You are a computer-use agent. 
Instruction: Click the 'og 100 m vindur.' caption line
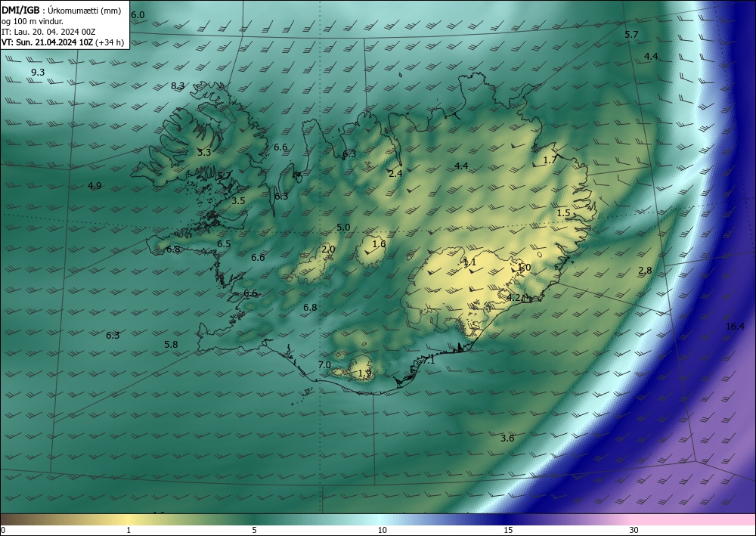[33, 21]
